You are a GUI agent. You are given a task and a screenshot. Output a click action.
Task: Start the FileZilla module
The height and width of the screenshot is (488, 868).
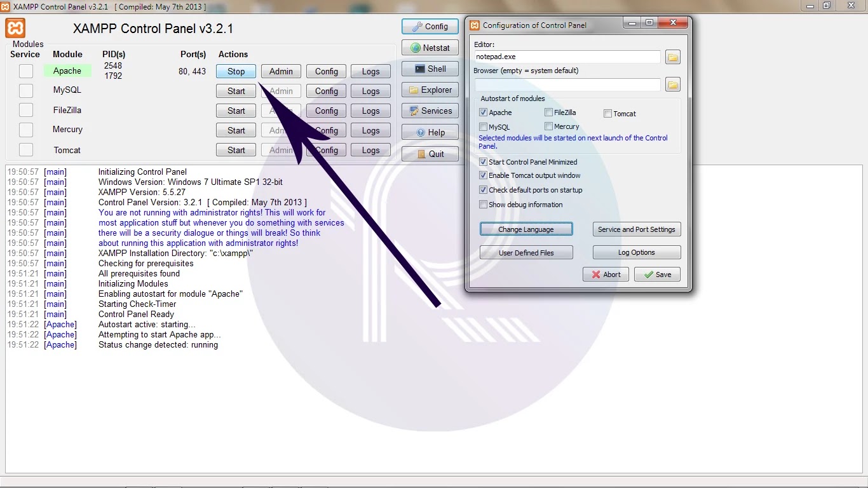click(236, 111)
